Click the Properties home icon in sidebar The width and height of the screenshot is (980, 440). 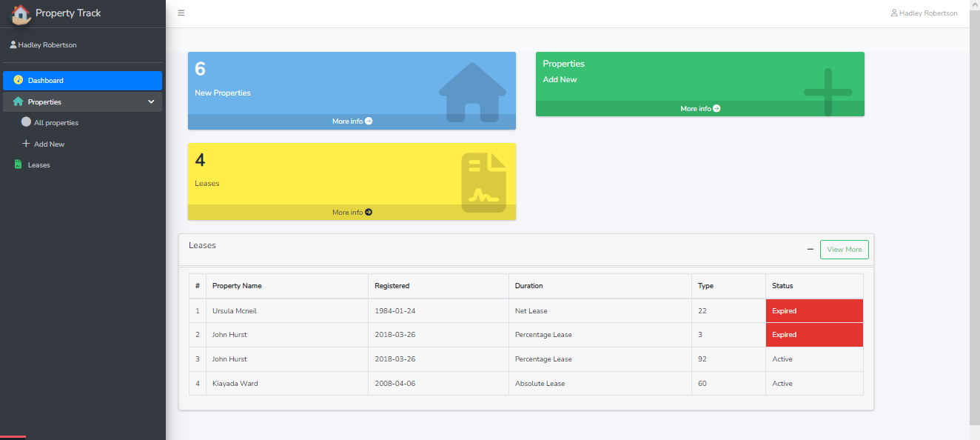16,101
